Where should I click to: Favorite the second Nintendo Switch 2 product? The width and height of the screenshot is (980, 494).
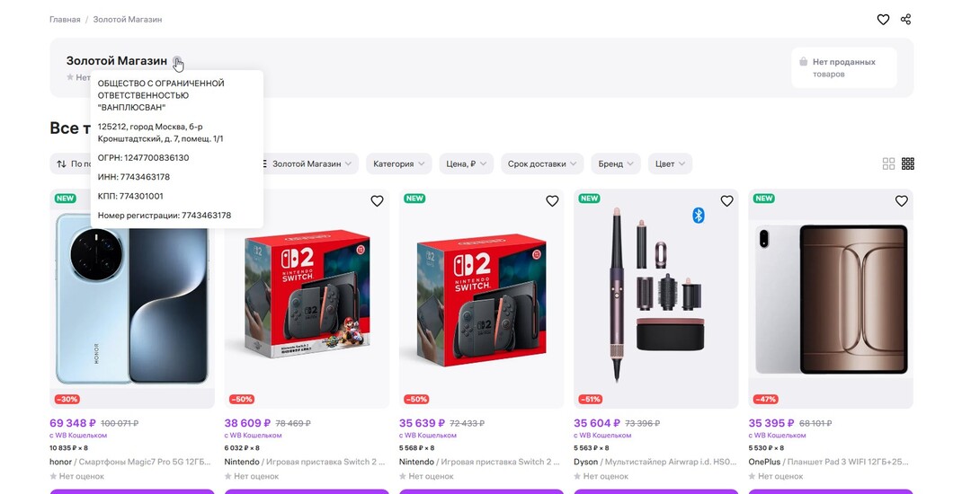552,201
